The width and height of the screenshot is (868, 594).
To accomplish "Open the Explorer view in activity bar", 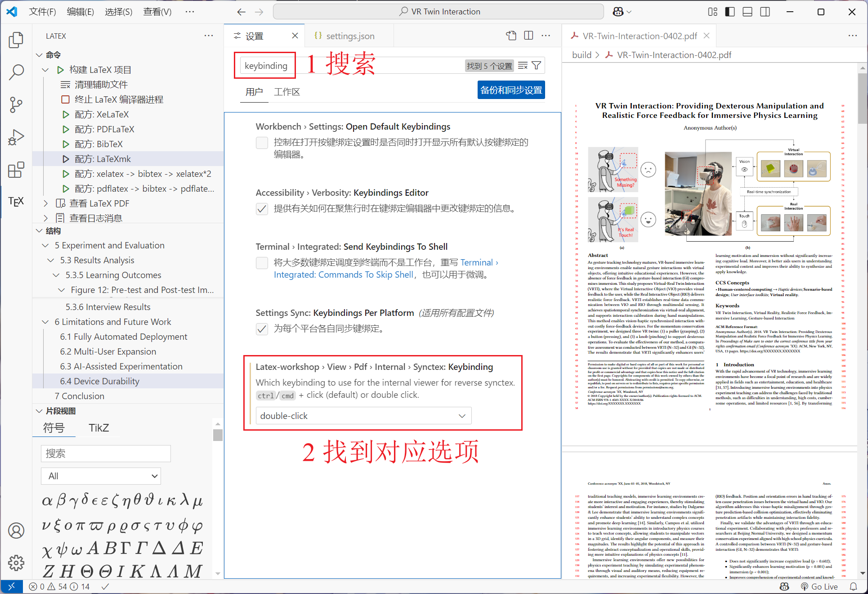I will click(x=16, y=40).
